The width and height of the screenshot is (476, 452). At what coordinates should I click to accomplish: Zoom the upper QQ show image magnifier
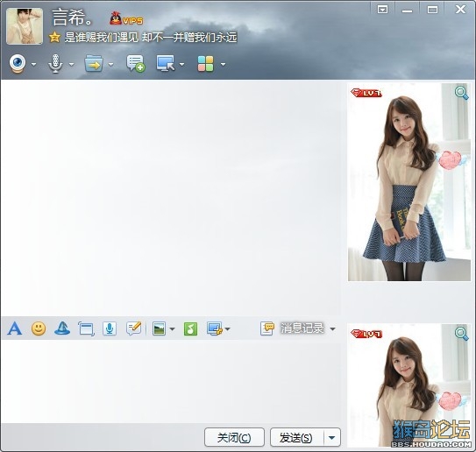pos(461,93)
